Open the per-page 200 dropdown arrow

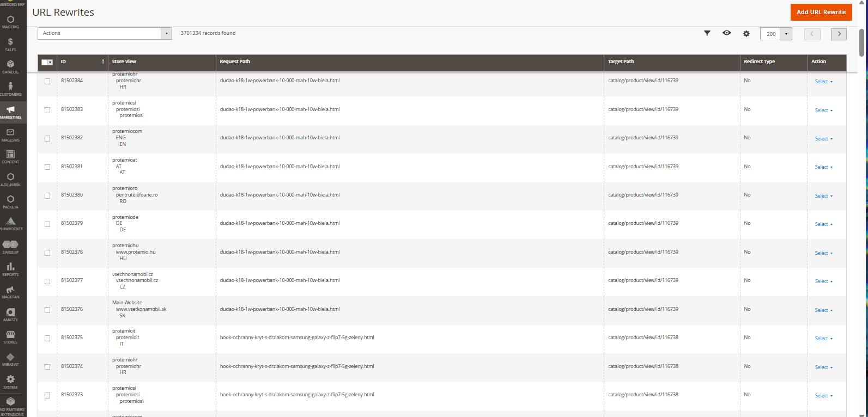point(786,34)
